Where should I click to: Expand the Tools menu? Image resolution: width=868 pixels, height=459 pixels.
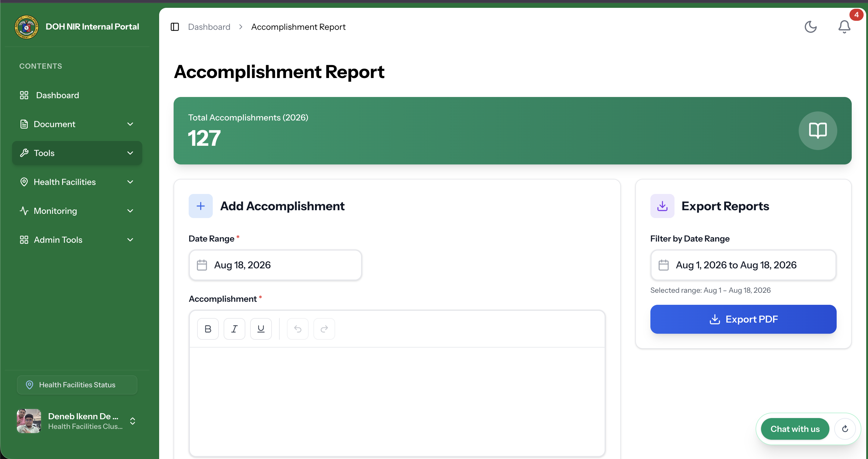(x=77, y=153)
